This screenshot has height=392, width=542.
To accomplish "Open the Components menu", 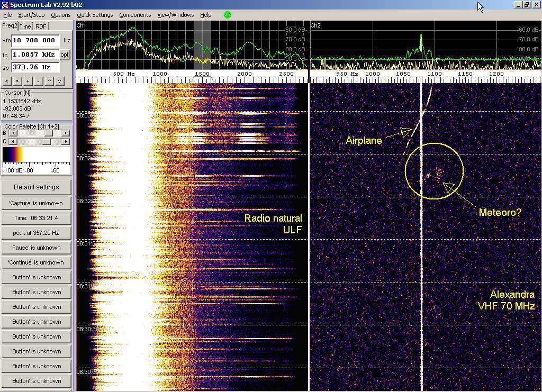I will 135,15.
